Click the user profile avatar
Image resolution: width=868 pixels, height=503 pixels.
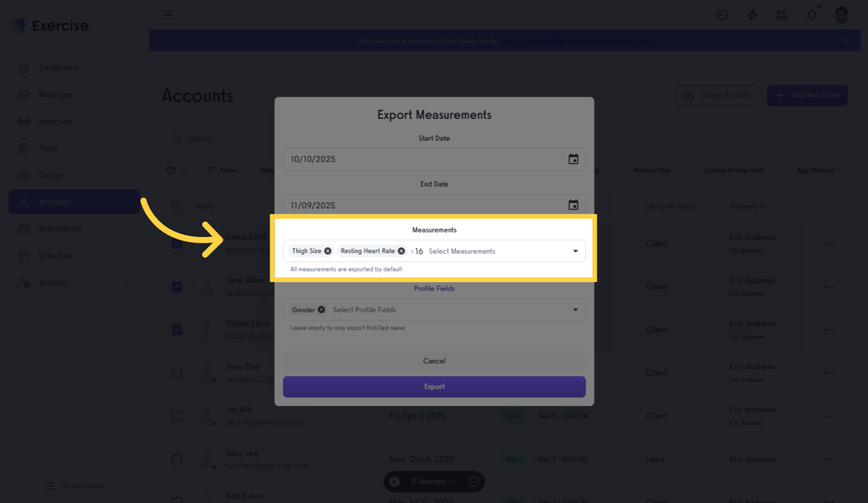(841, 14)
